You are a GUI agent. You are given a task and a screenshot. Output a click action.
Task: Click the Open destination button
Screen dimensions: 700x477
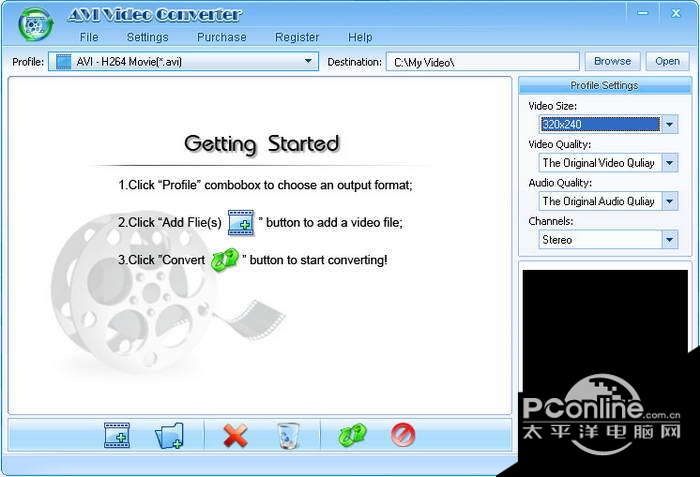[x=667, y=61]
